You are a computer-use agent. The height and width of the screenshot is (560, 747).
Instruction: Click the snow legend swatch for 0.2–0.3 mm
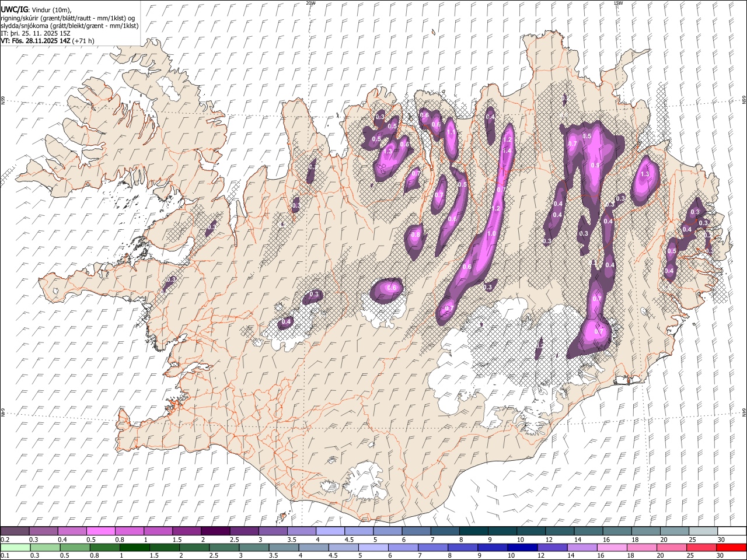click(x=15, y=531)
